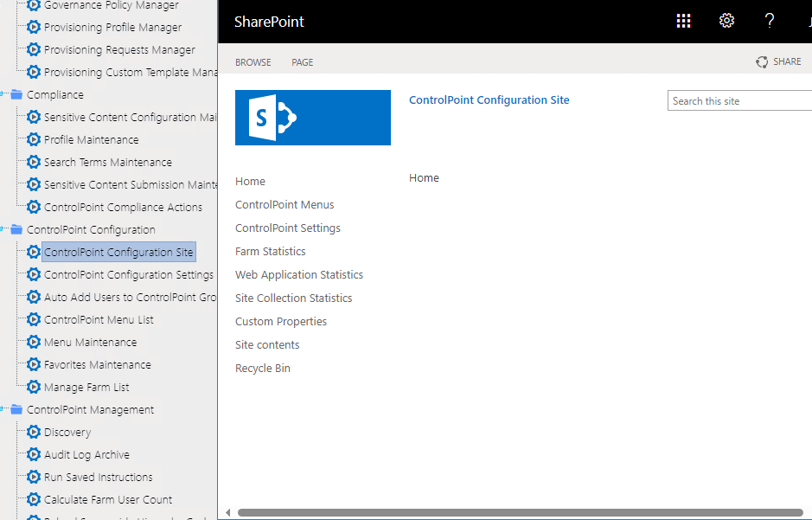Open SharePoint help with the question mark icon
The width and height of the screenshot is (812, 520).
(770, 21)
